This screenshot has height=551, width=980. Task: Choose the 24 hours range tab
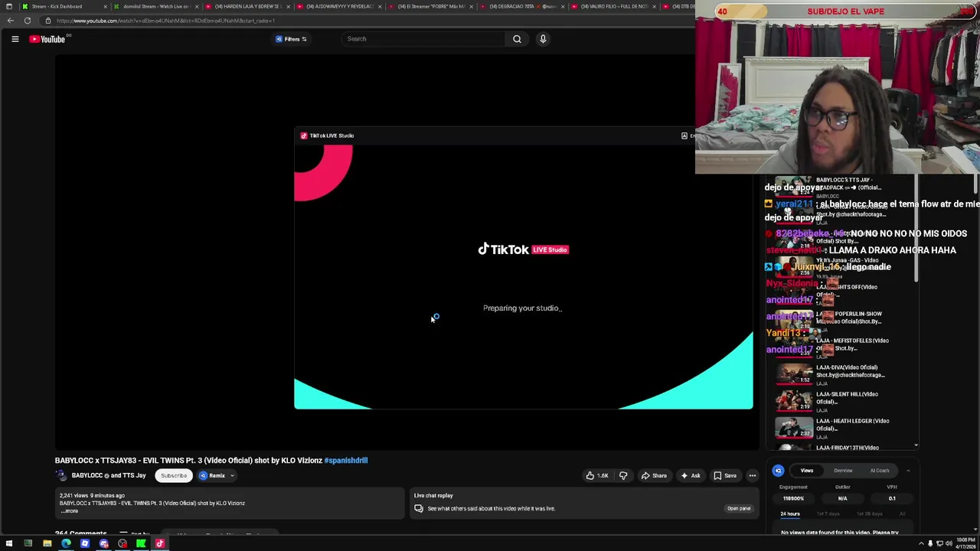790,514
